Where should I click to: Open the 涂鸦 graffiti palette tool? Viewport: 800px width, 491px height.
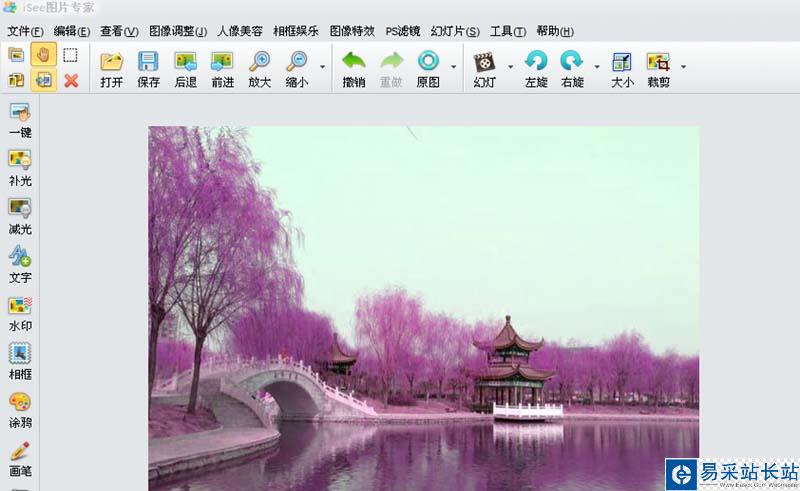coord(20,409)
